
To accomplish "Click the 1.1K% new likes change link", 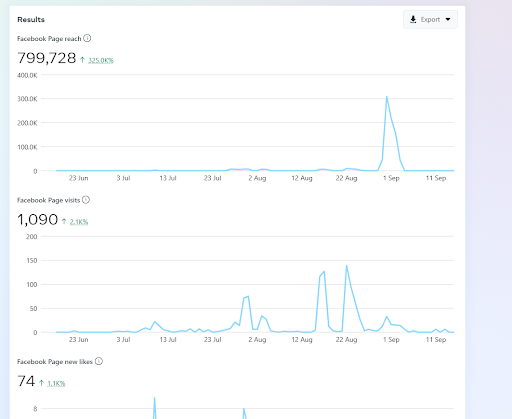I will tap(56, 383).
